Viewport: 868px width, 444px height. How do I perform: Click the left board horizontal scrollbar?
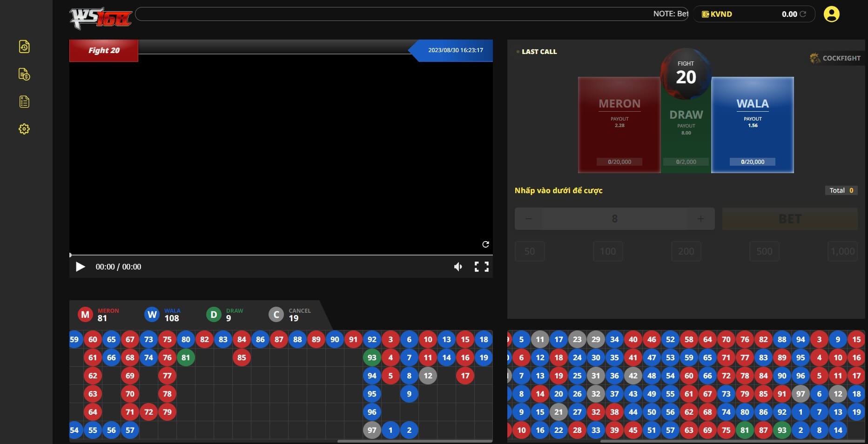(415, 441)
